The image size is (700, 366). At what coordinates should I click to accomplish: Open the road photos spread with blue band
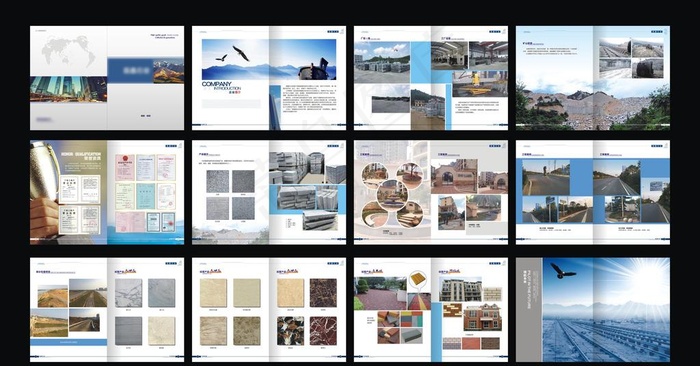593,192
